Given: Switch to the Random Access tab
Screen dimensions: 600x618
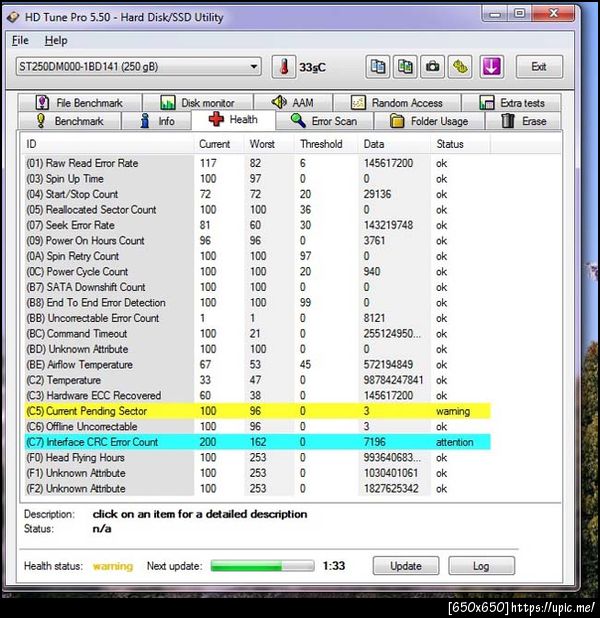Looking at the screenshot, I should (397, 103).
